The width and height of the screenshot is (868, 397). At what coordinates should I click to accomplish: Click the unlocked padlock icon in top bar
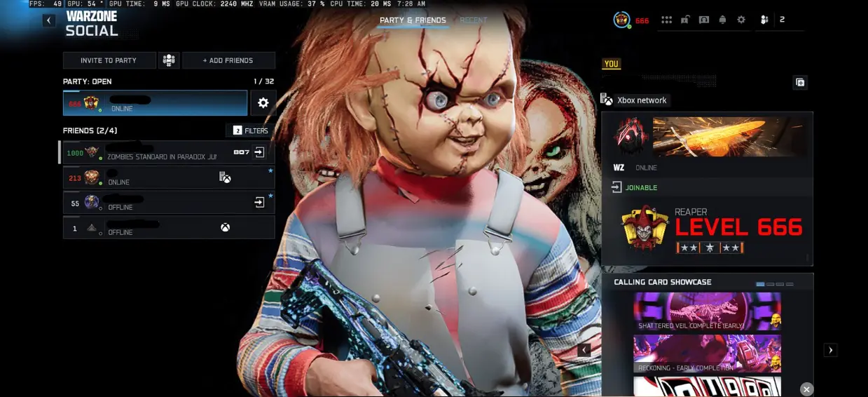(685, 20)
